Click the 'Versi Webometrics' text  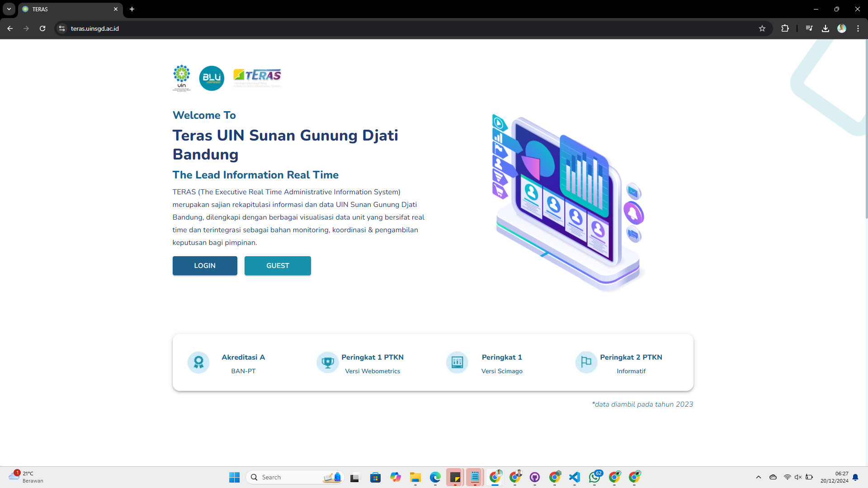373,371
